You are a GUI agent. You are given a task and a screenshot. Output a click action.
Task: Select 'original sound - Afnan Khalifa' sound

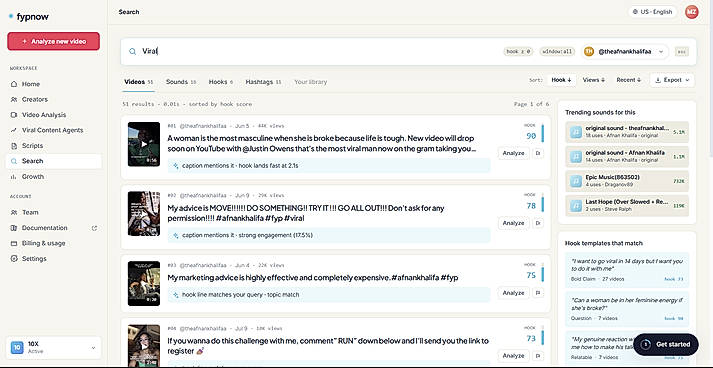coord(627,156)
